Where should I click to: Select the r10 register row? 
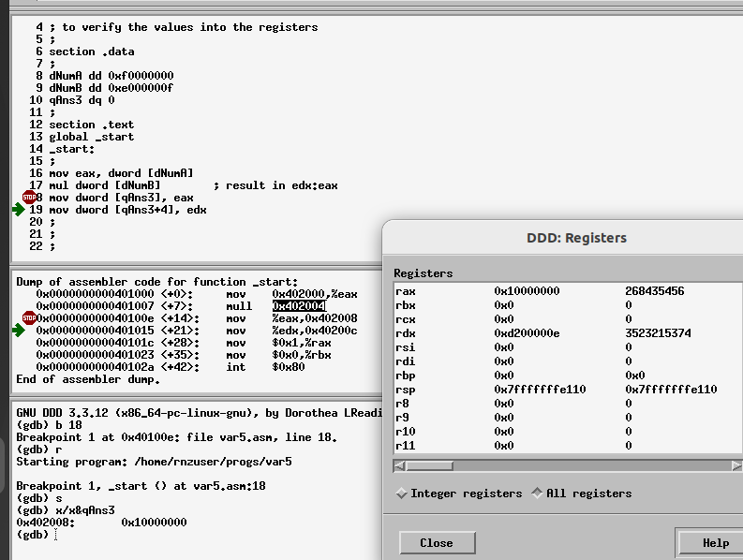(x=568, y=432)
